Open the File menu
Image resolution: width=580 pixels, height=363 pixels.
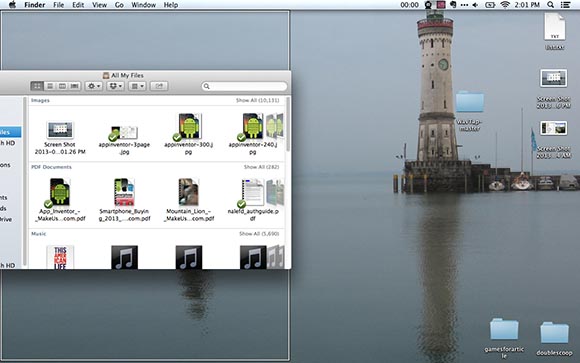(58, 5)
